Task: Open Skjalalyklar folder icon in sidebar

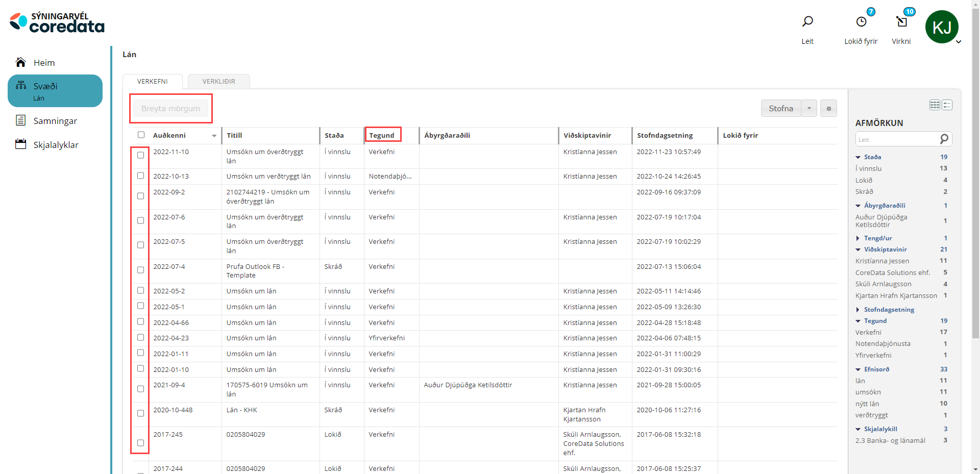Action: click(x=20, y=144)
